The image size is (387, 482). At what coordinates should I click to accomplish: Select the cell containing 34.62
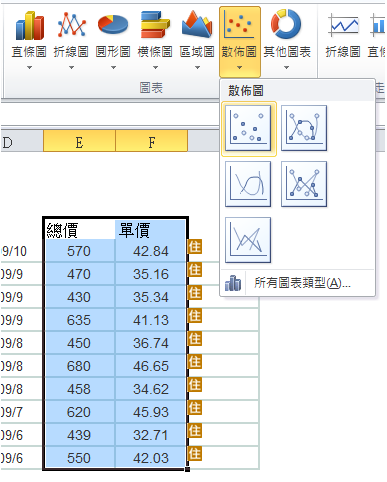pyautogui.click(x=151, y=389)
